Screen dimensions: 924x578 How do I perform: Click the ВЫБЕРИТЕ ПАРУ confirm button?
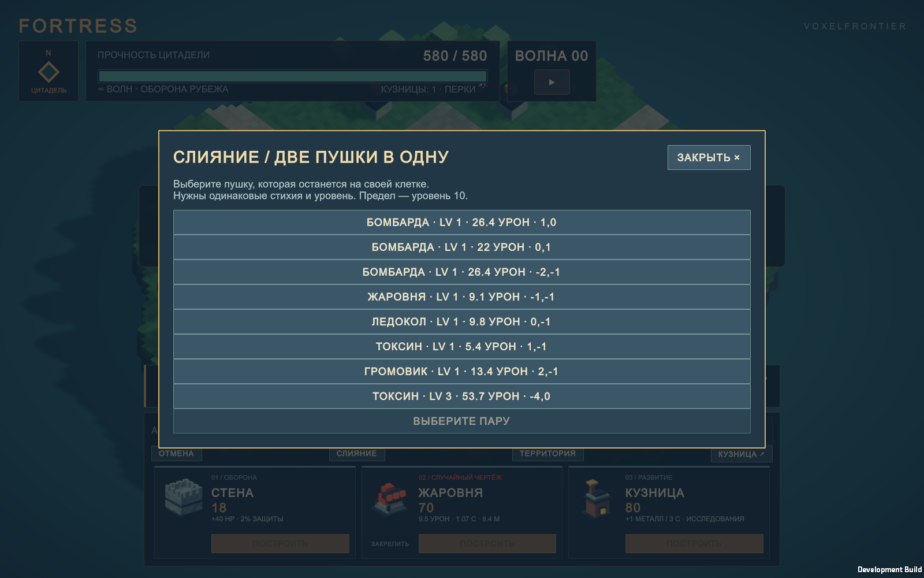[461, 421]
